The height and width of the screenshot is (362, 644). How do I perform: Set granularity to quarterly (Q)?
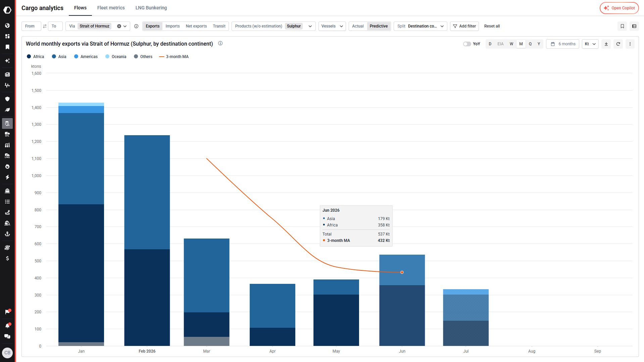tap(530, 44)
